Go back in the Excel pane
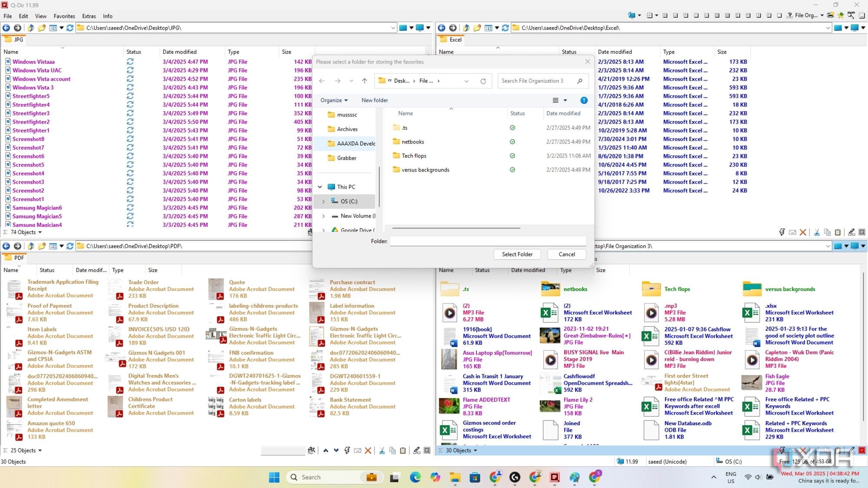 coord(441,28)
